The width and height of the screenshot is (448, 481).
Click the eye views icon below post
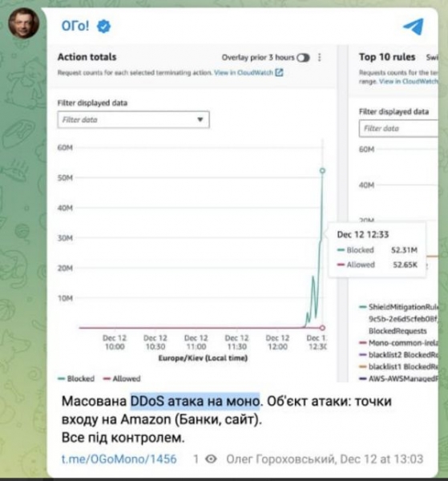coord(211,459)
